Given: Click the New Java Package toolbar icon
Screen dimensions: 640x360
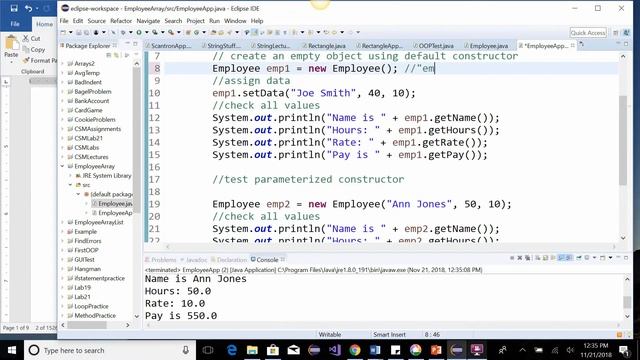Looking at the screenshot, I should pyautogui.click(x=188, y=32).
